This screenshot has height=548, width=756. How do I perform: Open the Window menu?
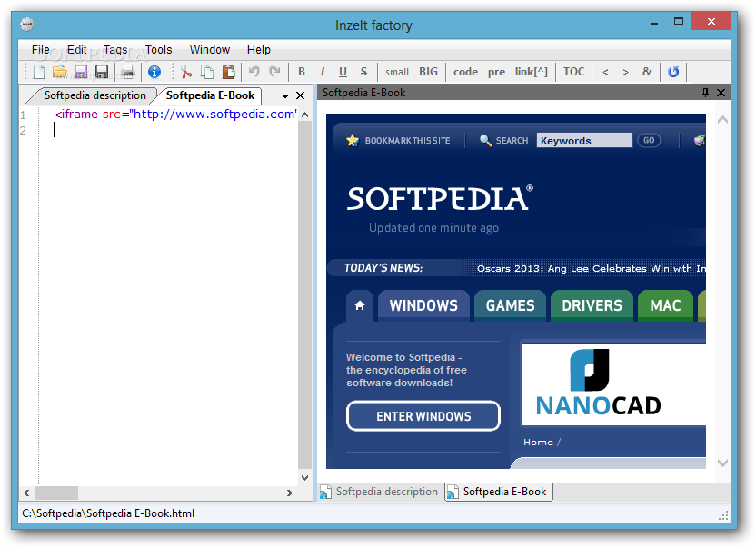210,50
